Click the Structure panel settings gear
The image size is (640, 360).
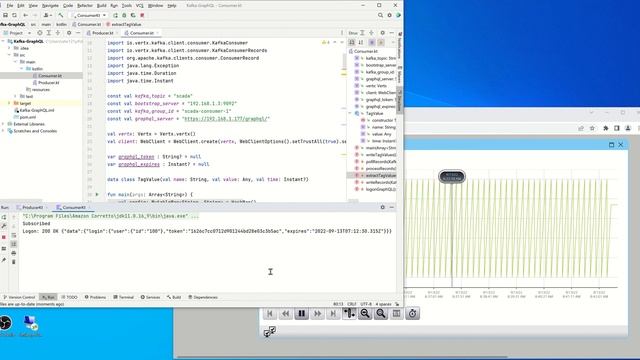coord(382,33)
